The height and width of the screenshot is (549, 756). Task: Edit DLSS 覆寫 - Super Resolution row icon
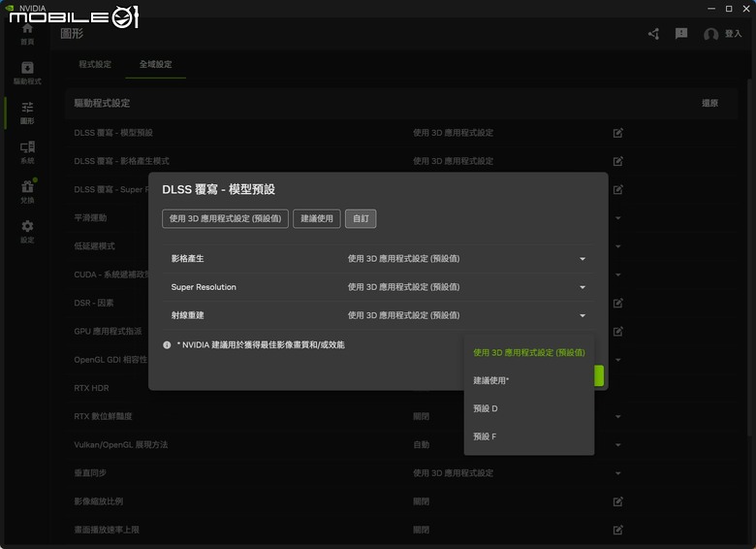pos(617,189)
